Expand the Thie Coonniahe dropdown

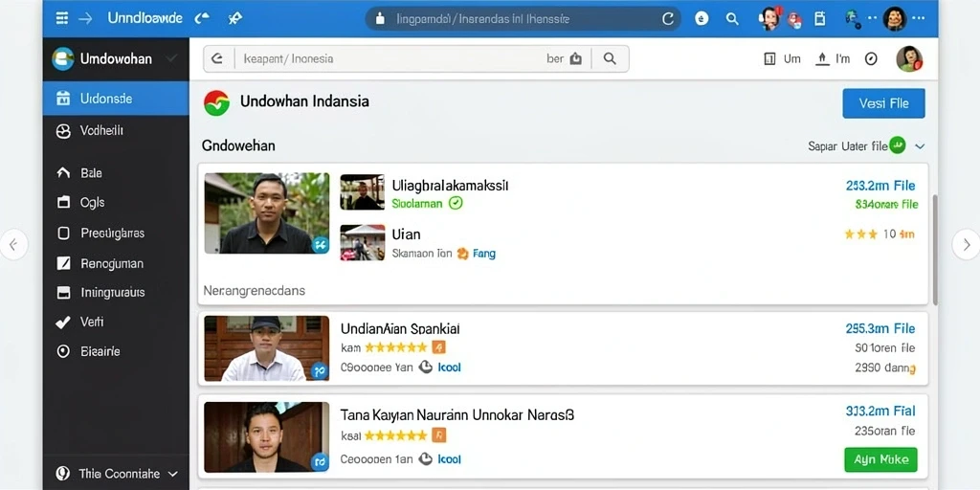pos(173,474)
